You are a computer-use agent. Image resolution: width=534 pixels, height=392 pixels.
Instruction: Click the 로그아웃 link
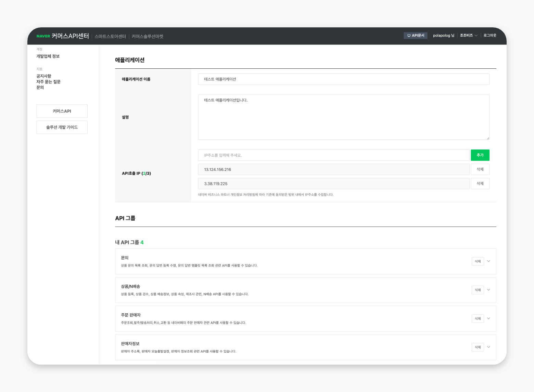pyautogui.click(x=490, y=36)
